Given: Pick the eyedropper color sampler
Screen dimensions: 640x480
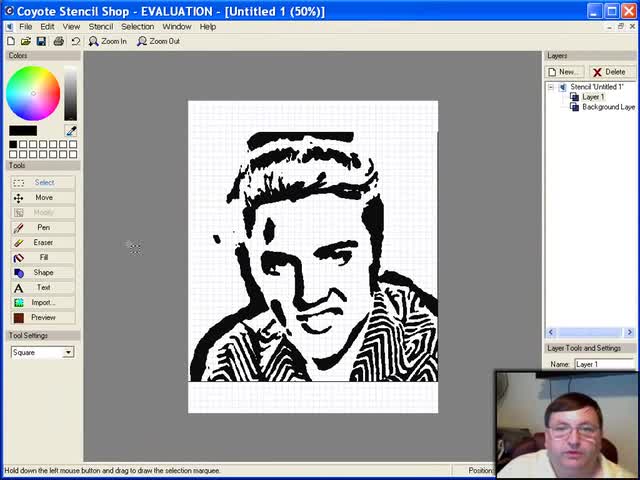Looking at the screenshot, I should [x=71, y=131].
